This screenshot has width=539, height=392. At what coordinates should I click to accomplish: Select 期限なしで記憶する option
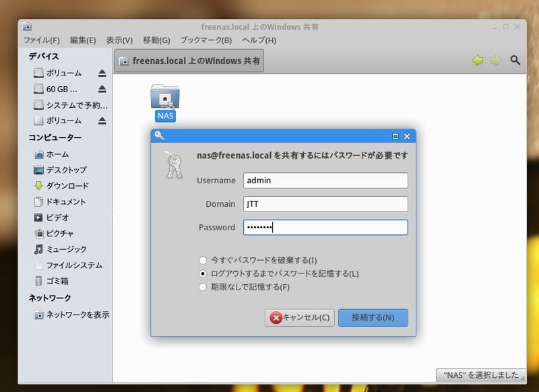click(203, 287)
